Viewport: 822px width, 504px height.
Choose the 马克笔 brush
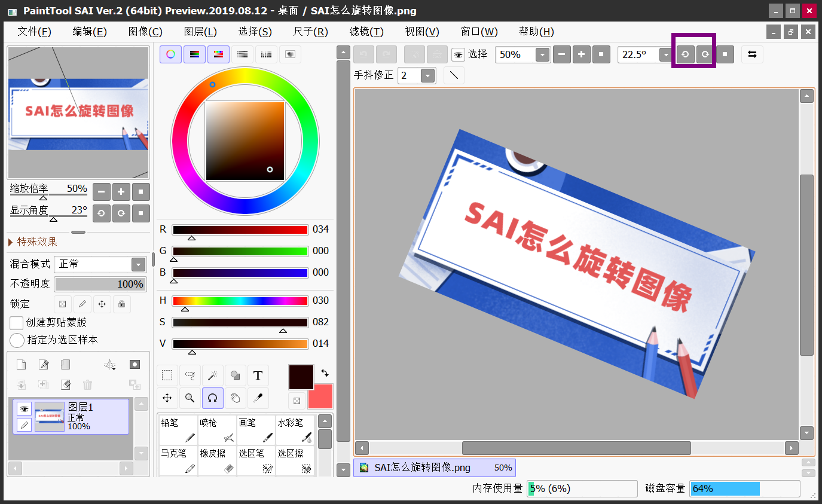178,461
